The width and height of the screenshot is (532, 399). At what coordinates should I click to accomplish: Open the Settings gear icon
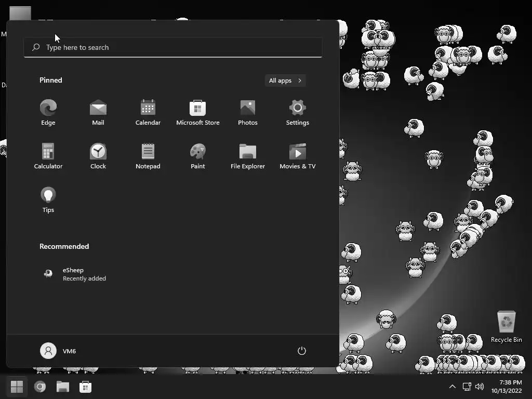click(x=298, y=113)
